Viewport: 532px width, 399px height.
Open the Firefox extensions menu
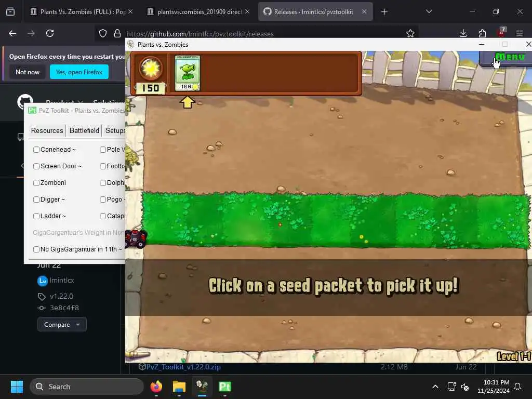[x=482, y=33]
